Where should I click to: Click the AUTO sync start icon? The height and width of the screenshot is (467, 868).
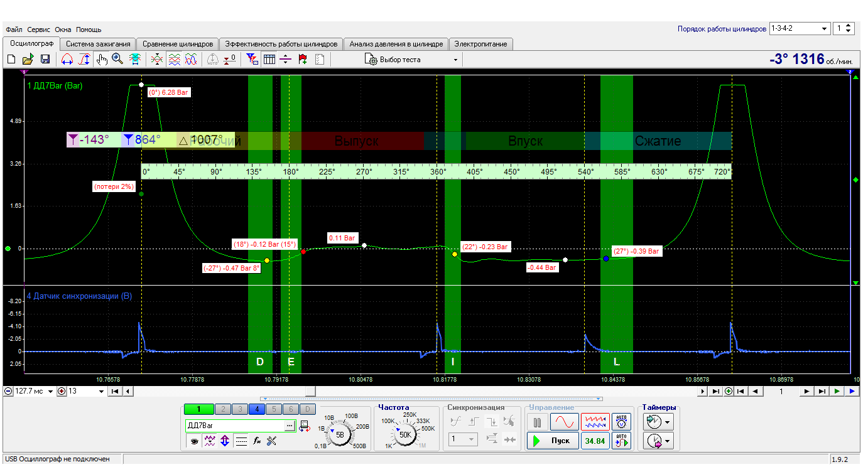622,441
